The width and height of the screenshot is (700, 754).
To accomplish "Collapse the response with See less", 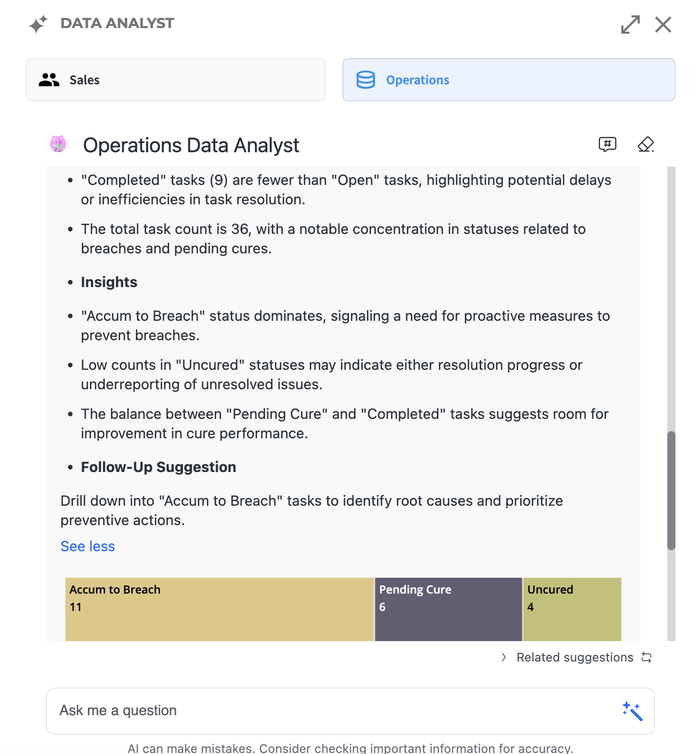I will point(87,547).
